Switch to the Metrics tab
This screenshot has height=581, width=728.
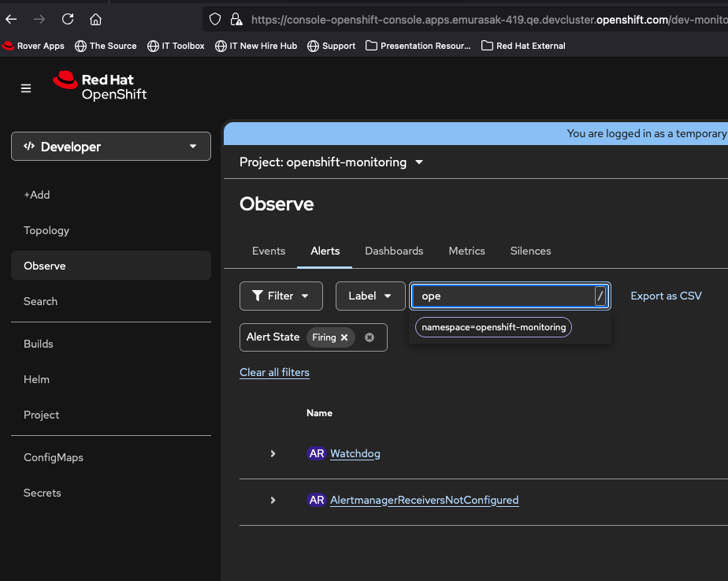(466, 251)
